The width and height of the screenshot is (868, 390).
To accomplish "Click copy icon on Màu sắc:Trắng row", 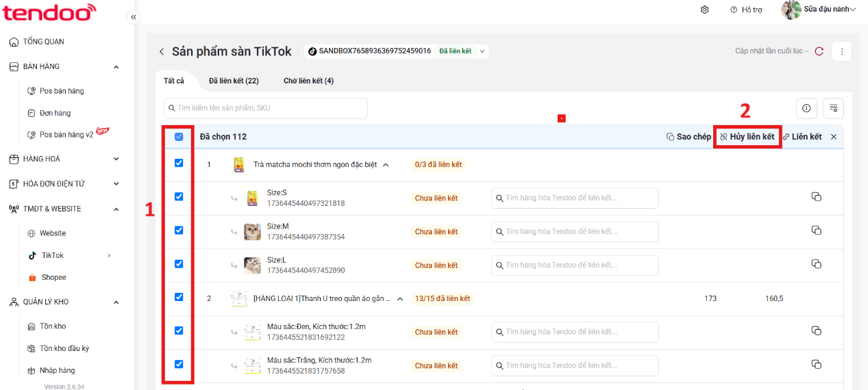I will tap(816, 365).
